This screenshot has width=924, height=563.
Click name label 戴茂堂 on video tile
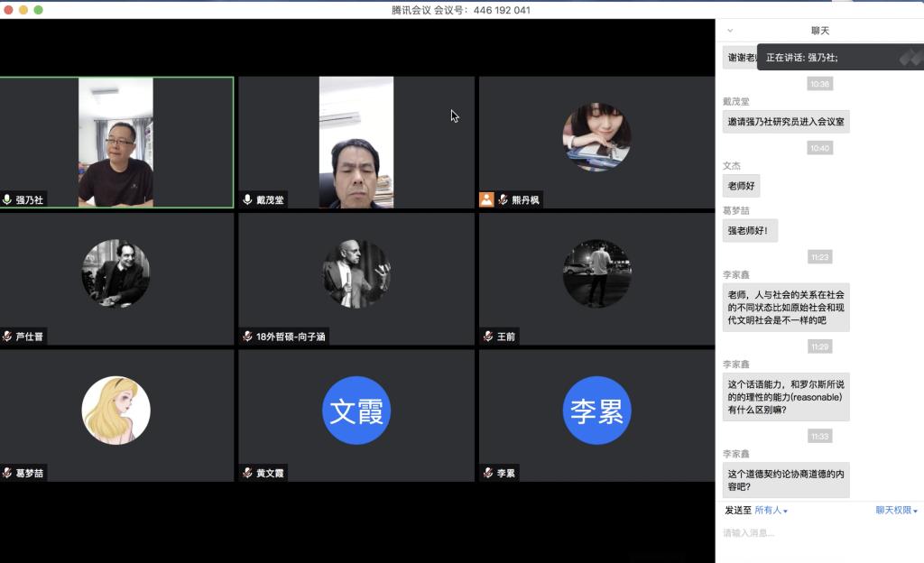(x=270, y=199)
